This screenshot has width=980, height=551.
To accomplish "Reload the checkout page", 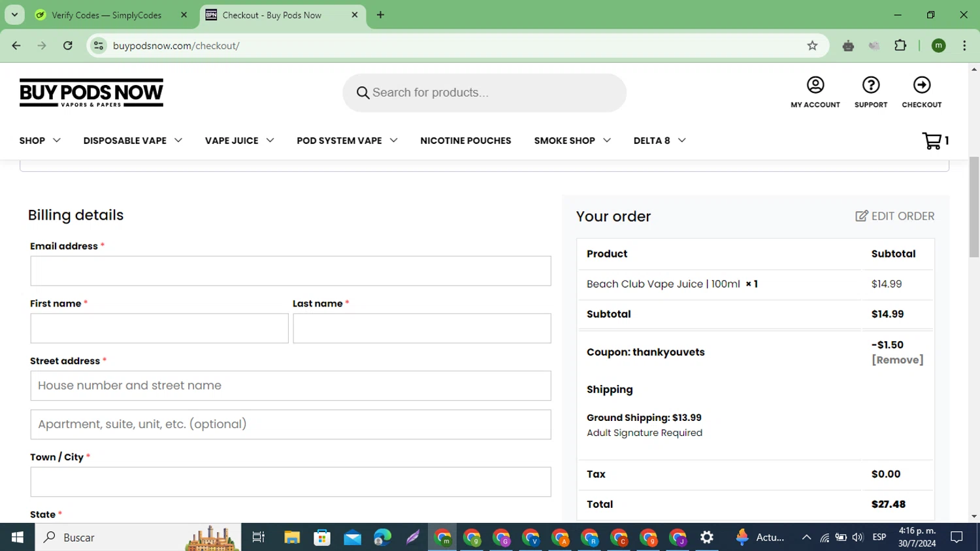I will (x=68, y=46).
